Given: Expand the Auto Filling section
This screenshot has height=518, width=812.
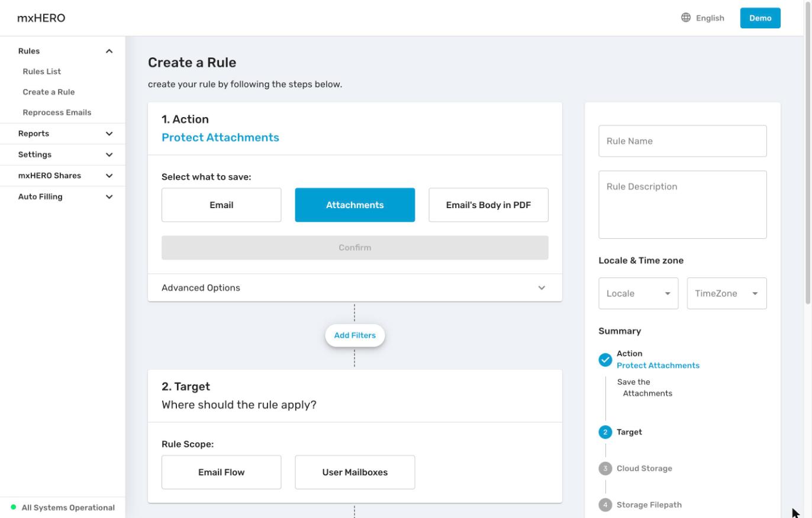Looking at the screenshot, I should (63, 197).
